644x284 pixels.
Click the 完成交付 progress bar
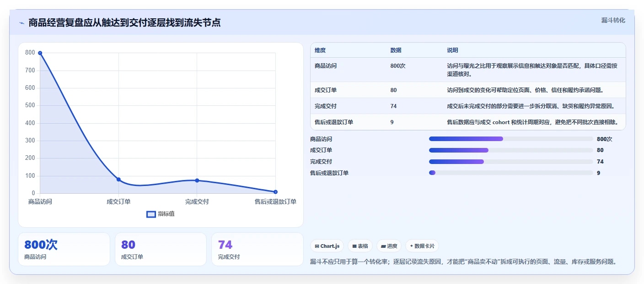click(x=511, y=161)
